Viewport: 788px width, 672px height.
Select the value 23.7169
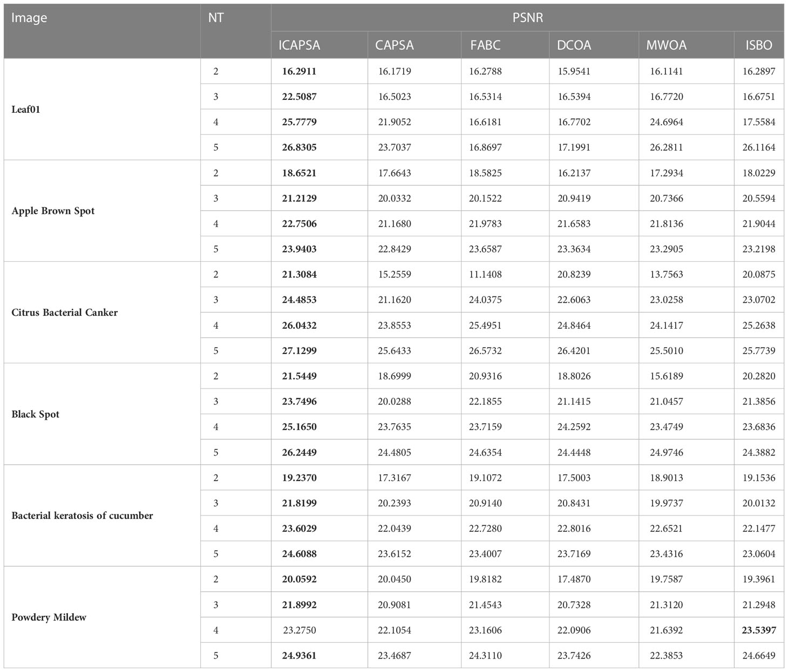(574, 554)
